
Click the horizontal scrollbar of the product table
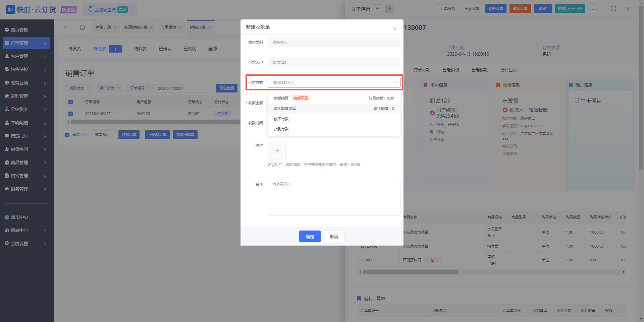tap(411, 272)
